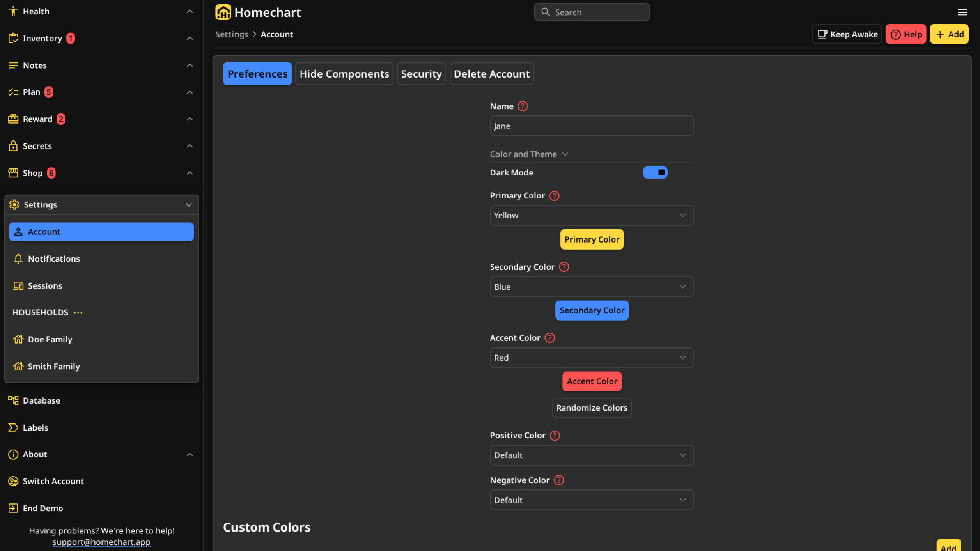Open Sessions in the sidebar
This screenshot has height=551, width=980.
click(x=101, y=286)
